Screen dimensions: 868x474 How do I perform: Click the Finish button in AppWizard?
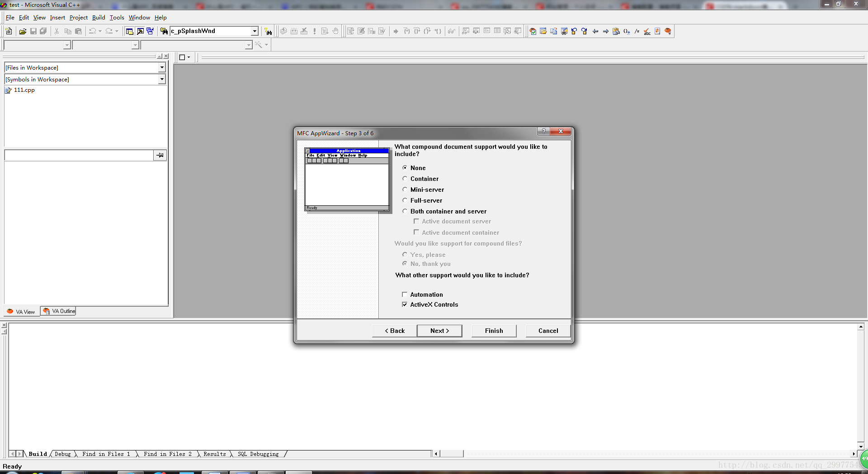(x=494, y=331)
